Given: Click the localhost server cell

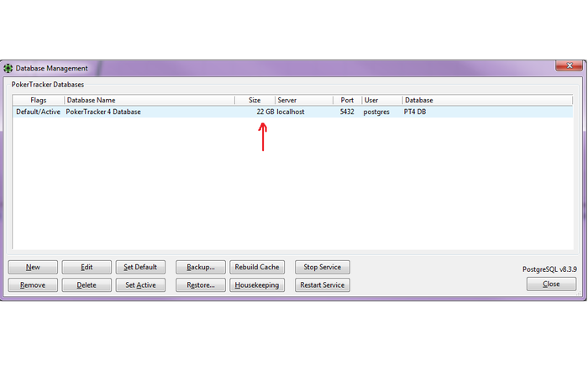Looking at the screenshot, I should [x=291, y=112].
